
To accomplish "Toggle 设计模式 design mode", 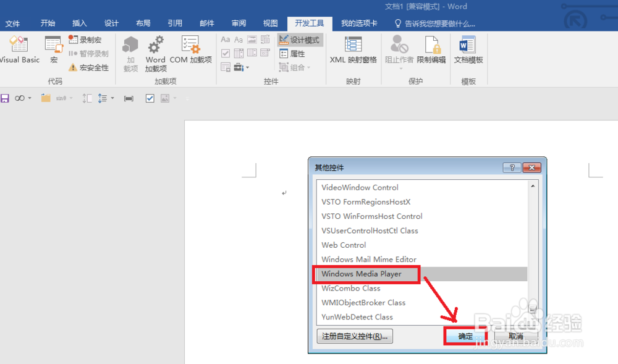I will tap(300, 40).
